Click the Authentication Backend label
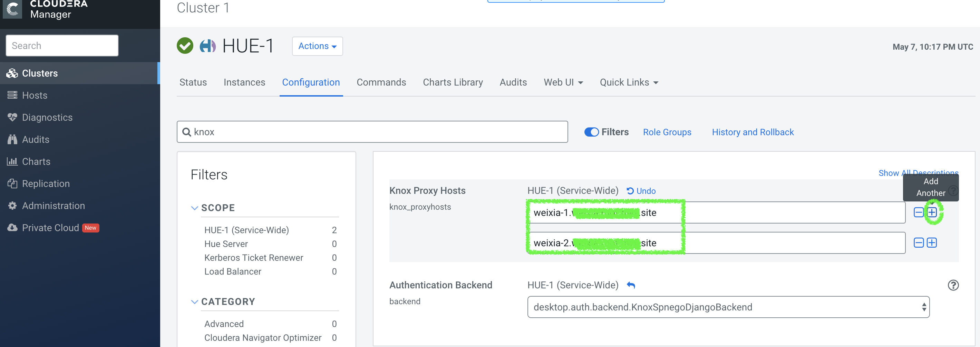This screenshot has height=347, width=980. tap(440, 285)
